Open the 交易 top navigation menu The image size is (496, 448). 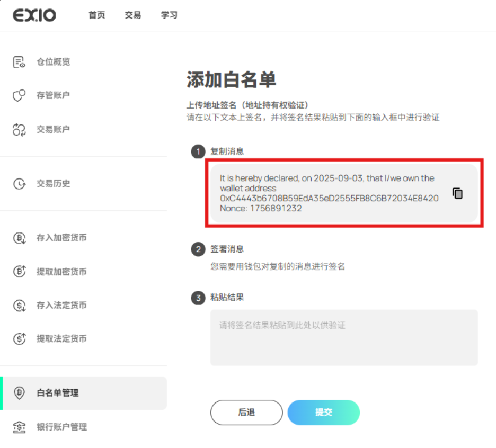(133, 15)
